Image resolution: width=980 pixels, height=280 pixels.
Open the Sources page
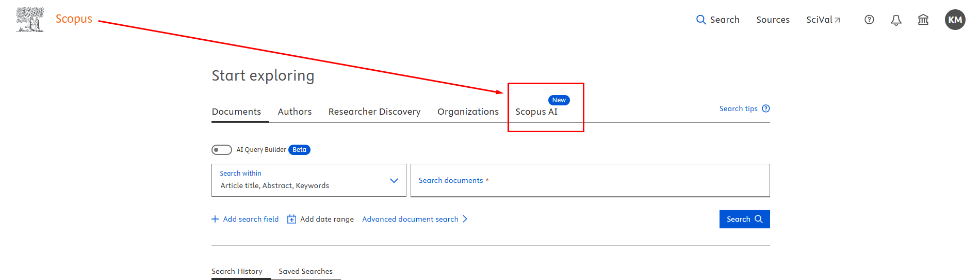[x=773, y=20]
